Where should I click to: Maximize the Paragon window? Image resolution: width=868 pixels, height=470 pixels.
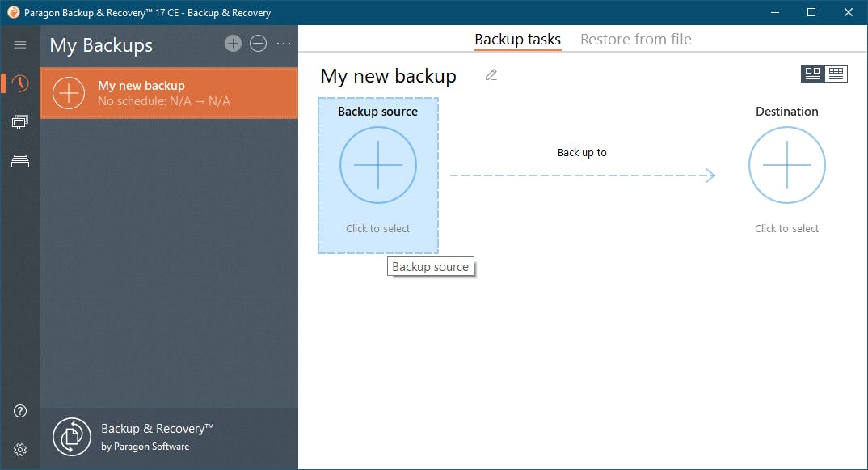[811, 12]
